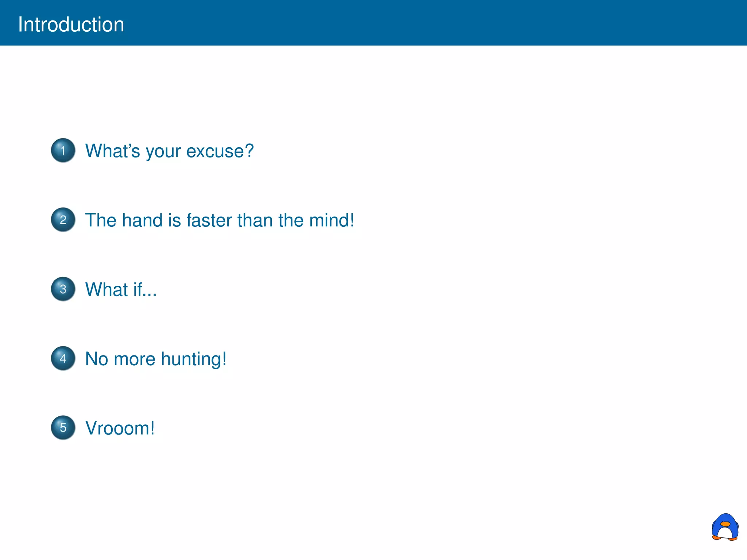Select the bullet ball numbered 2
747x560 pixels.
click(63, 219)
